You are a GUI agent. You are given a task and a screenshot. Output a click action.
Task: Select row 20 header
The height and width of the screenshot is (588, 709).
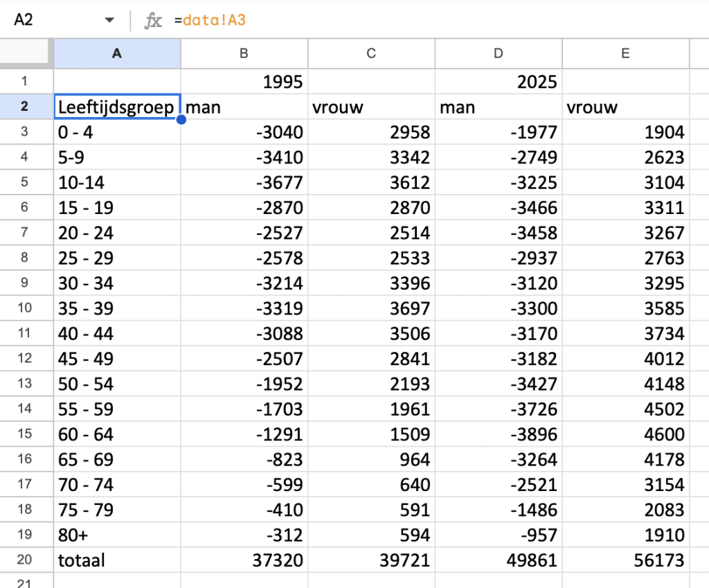(26, 560)
